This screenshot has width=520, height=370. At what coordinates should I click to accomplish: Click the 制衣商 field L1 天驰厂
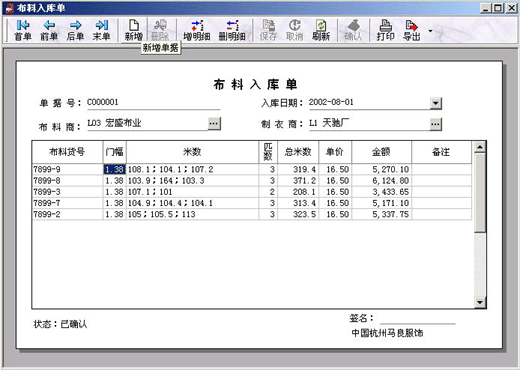click(369, 123)
